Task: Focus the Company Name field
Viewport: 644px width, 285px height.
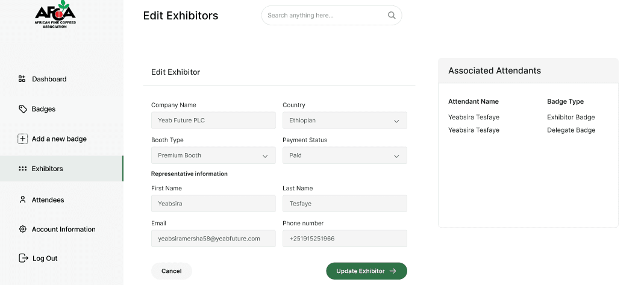Action: click(x=213, y=121)
